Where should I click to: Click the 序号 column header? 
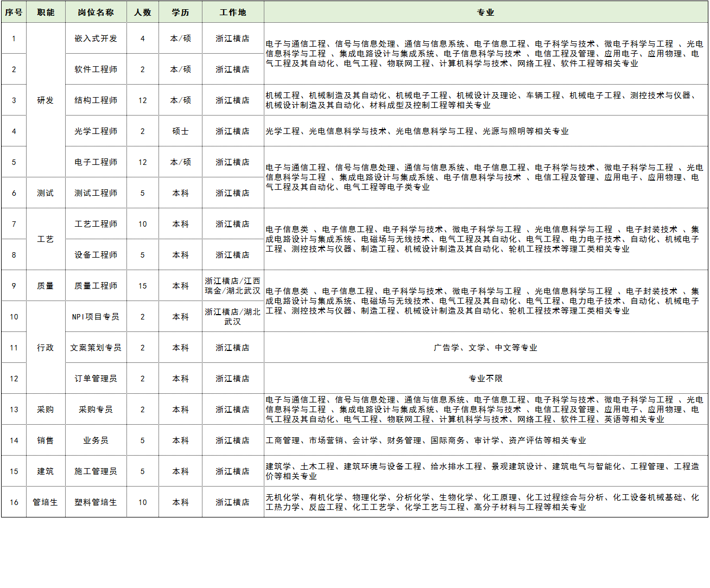click(14, 12)
